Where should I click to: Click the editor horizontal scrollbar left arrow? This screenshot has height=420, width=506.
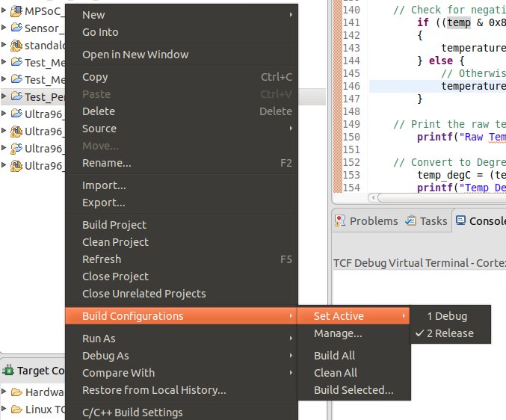tap(373, 197)
